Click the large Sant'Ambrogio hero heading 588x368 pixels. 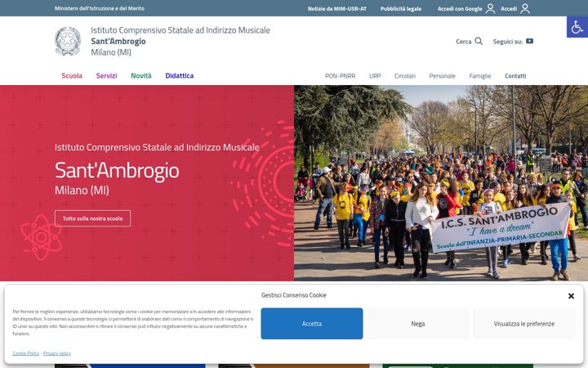point(117,170)
